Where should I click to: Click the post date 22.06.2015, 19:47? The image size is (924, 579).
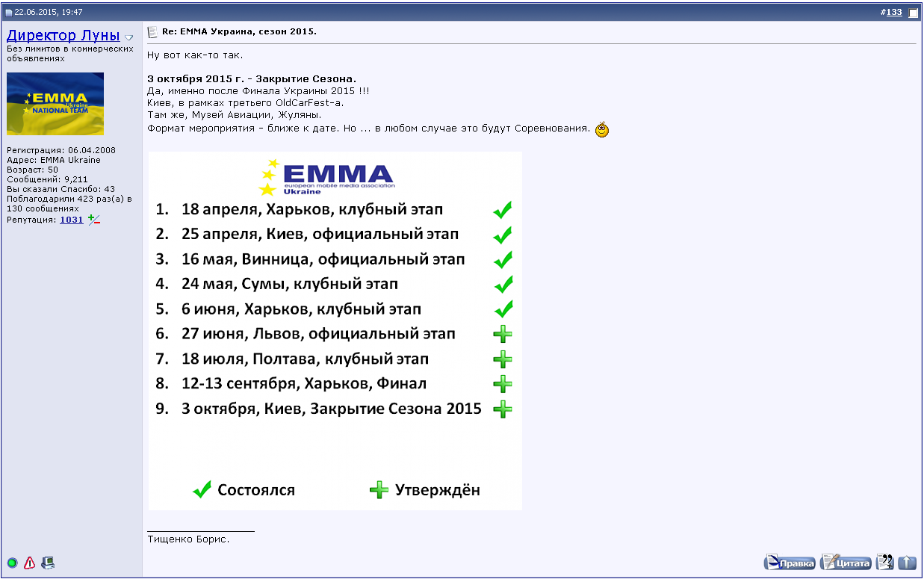pos(49,13)
